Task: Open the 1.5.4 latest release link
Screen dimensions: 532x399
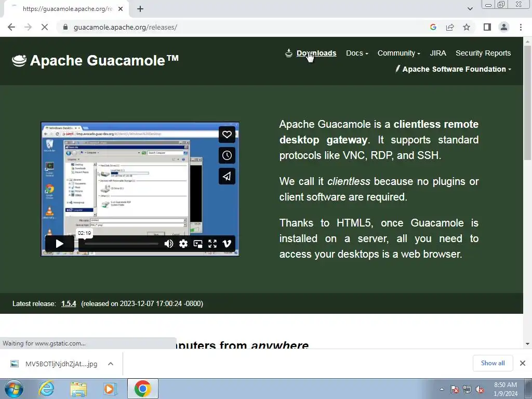Action: pyautogui.click(x=69, y=303)
